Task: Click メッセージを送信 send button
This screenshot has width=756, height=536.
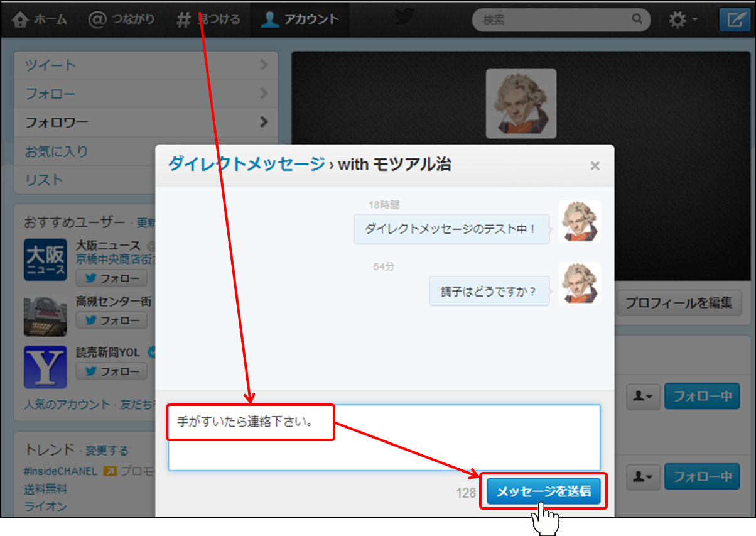Action: tap(544, 491)
